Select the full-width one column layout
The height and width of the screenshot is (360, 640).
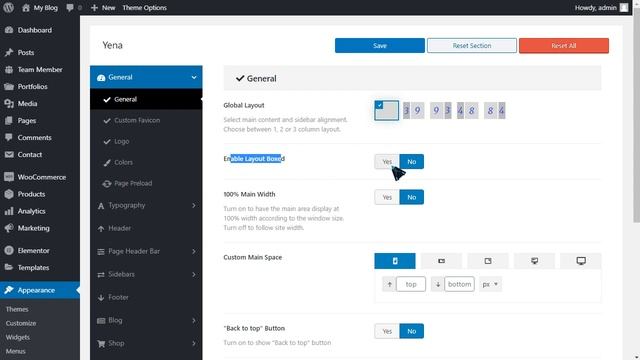pyautogui.click(x=387, y=110)
